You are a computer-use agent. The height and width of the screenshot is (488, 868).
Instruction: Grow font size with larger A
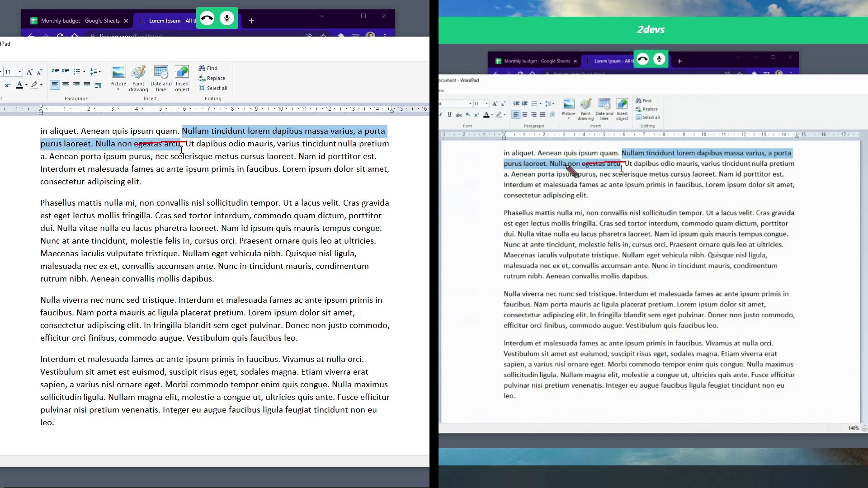tap(29, 72)
